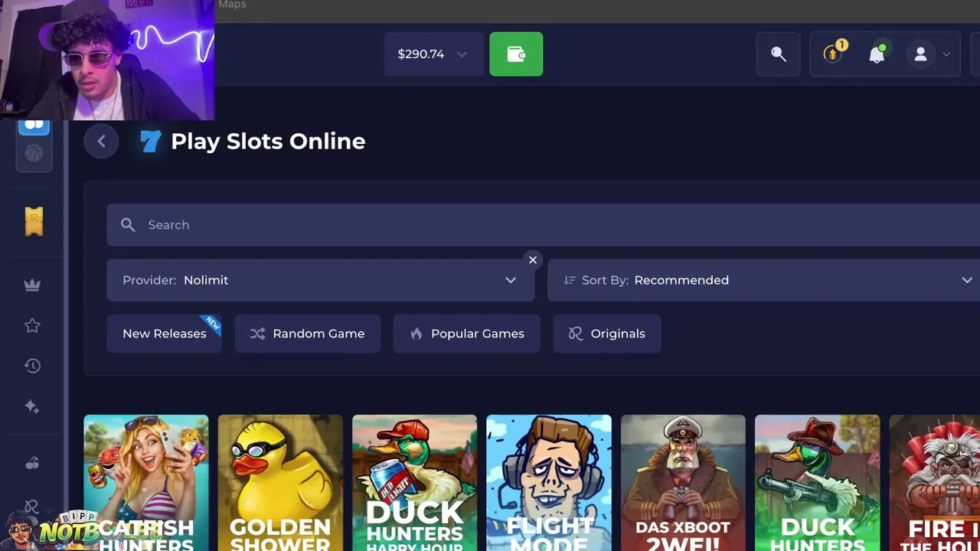Open the favorites star sidebar icon
The image size is (980, 551).
32,326
